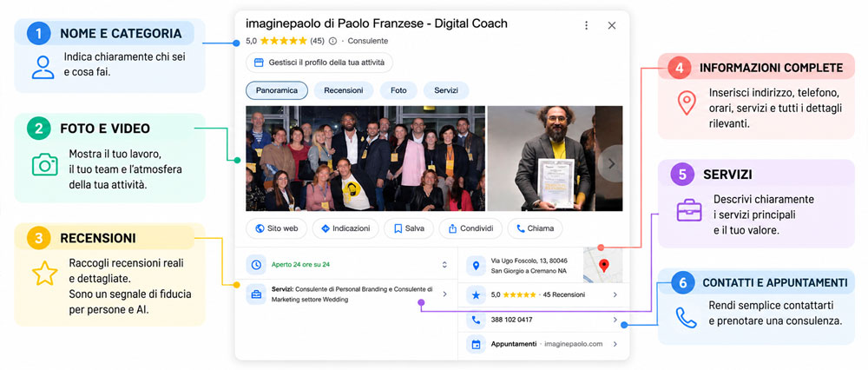This screenshot has height=370, width=868.
Task: Click 'Gestisci il profilo della tua attività'
Action: coord(319,63)
